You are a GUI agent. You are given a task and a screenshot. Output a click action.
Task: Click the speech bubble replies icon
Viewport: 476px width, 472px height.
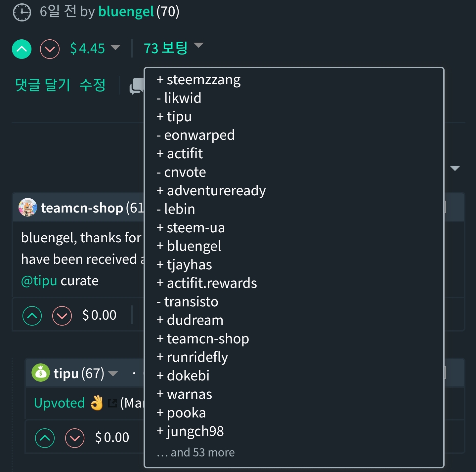pos(137,86)
